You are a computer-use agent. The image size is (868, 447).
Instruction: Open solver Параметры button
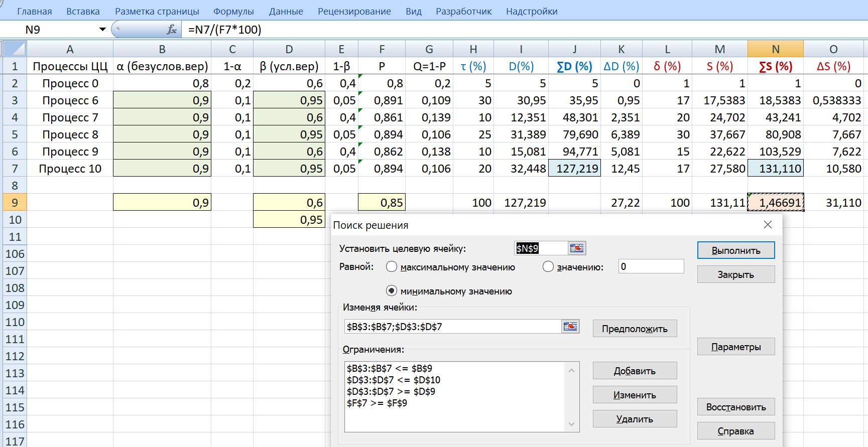735,347
